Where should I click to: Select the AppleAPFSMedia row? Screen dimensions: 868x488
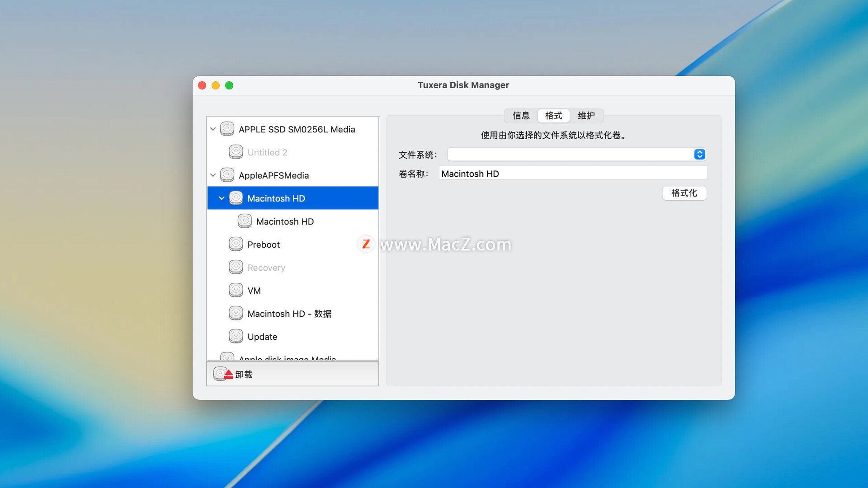[292, 175]
